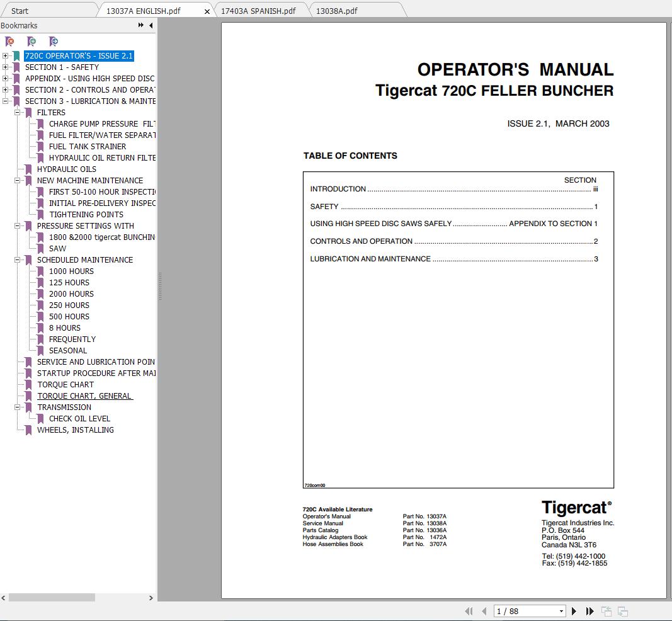Open the page number dropdown
The width and height of the screenshot is (672, 621).
click(x=562, y=611)
